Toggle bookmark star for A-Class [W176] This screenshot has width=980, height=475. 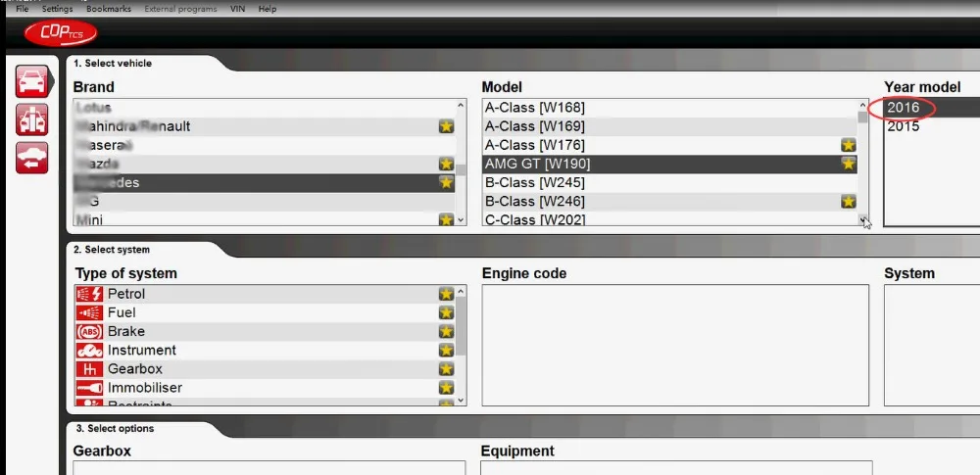[848, 145]
